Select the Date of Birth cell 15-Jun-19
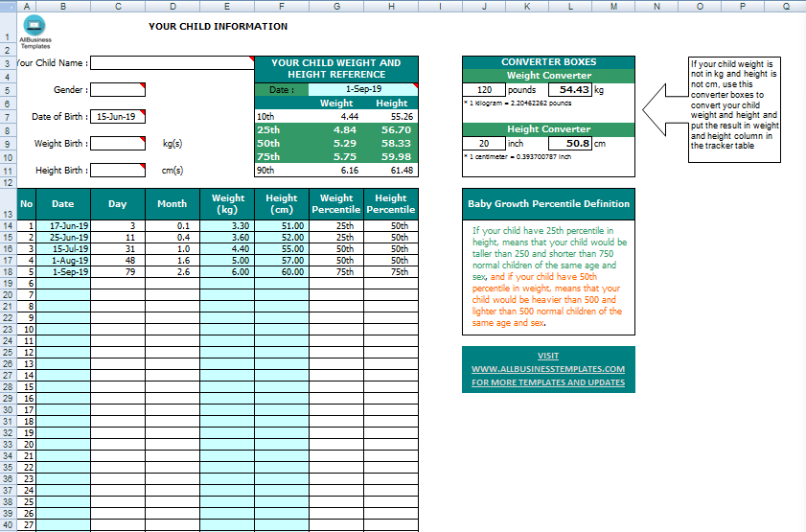806x532 pixels. (118, 117)
